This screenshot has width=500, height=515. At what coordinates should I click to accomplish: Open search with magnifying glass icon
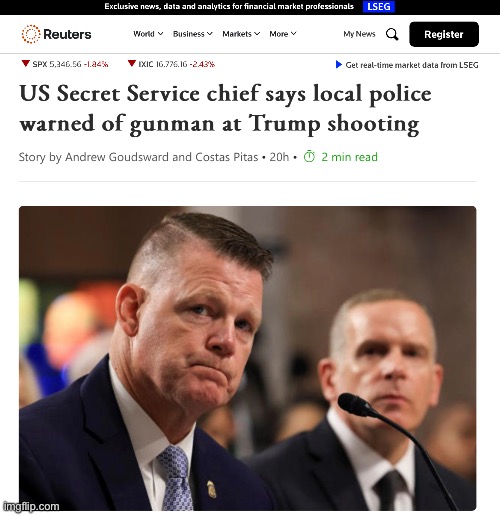point(392,34)
